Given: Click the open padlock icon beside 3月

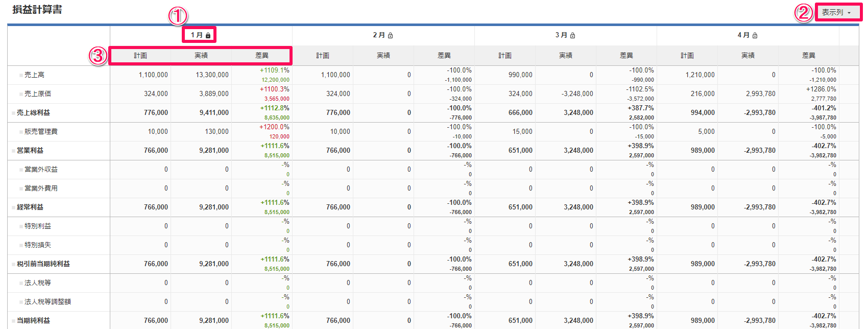Looking at the screenshot, I should (573, 35).
